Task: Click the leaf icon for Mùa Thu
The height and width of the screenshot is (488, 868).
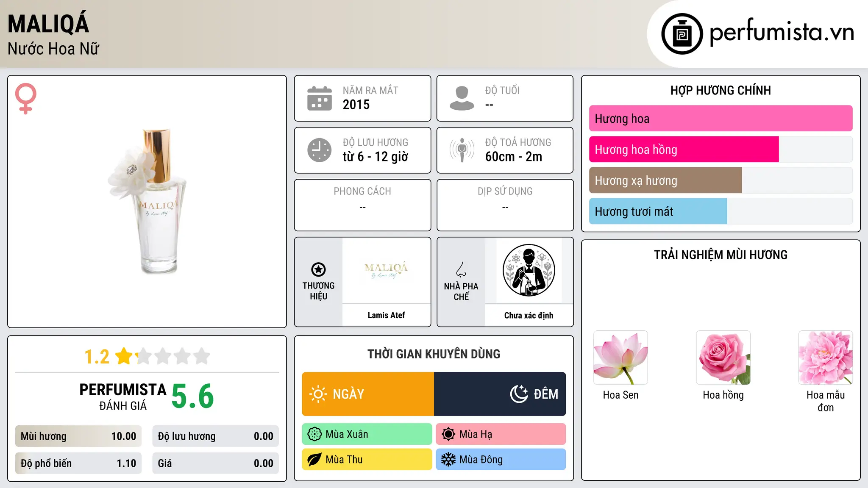Action: [x=314, y=460]
